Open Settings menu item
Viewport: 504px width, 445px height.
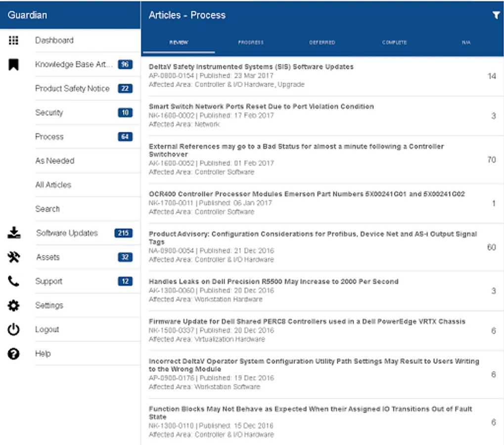(70, 305)
